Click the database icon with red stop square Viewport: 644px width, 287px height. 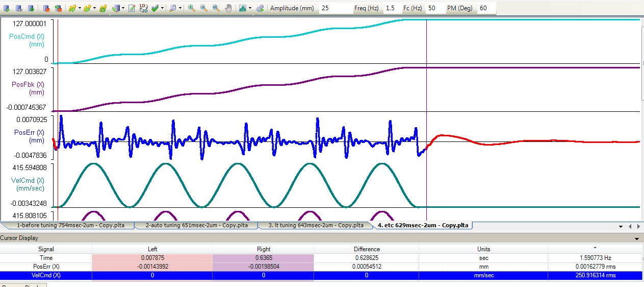[46, 8]
